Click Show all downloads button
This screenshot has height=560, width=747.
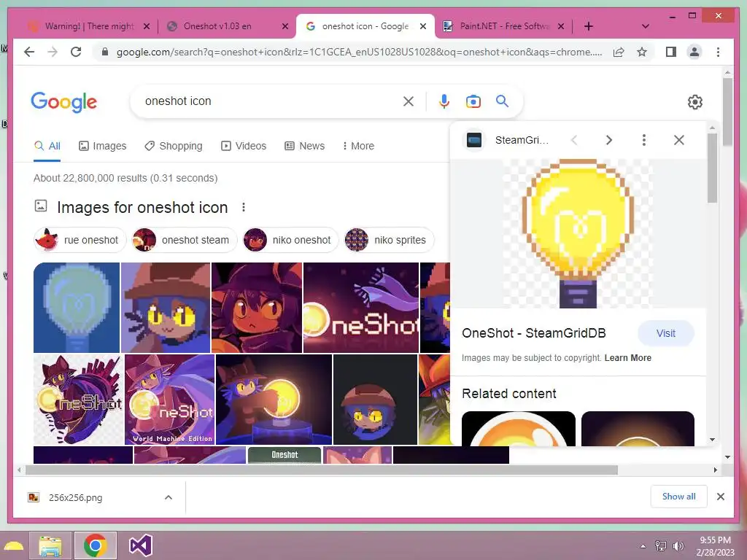tap(678, 496)
